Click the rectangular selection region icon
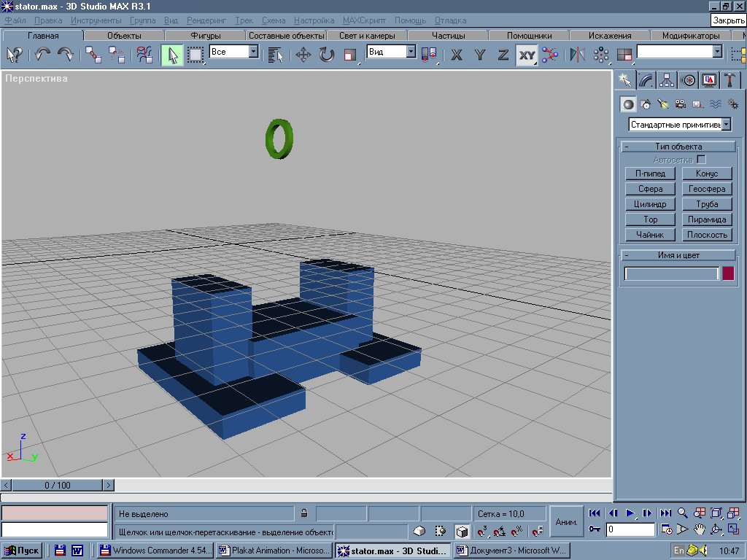Viewport: 747px width, 560px height. coord(196,54)
